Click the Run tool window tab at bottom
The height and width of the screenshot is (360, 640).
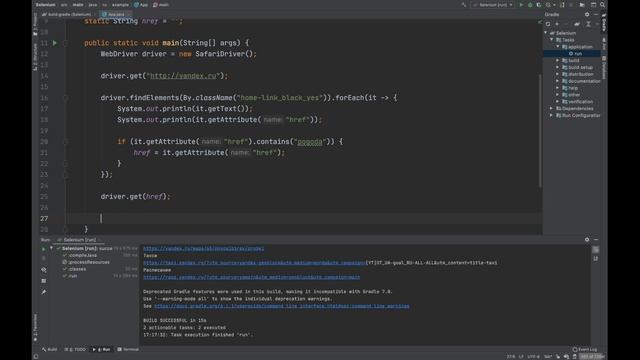coord(102,349)
